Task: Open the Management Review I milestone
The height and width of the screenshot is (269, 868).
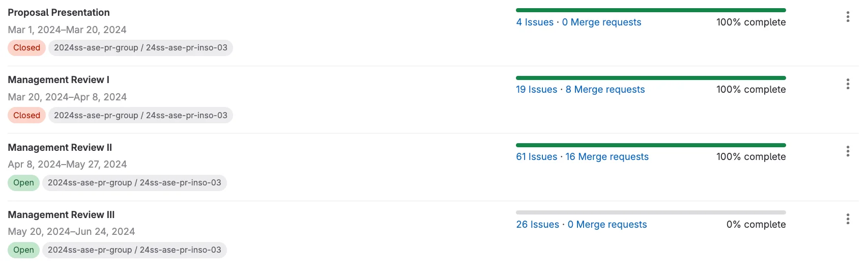Action: click(59, 80)
